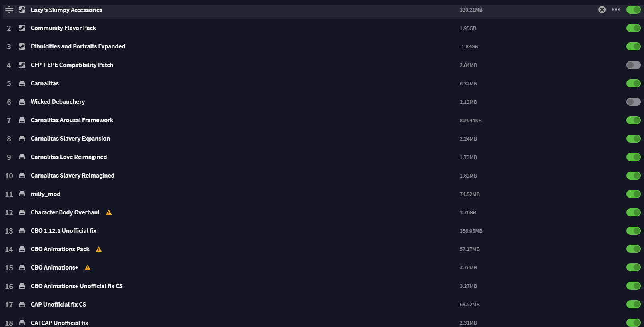The height and width of the screenshot is (327, 644).
Task: Click the Steam icon next to Community Flavor Pack
Action: (22, 28)
